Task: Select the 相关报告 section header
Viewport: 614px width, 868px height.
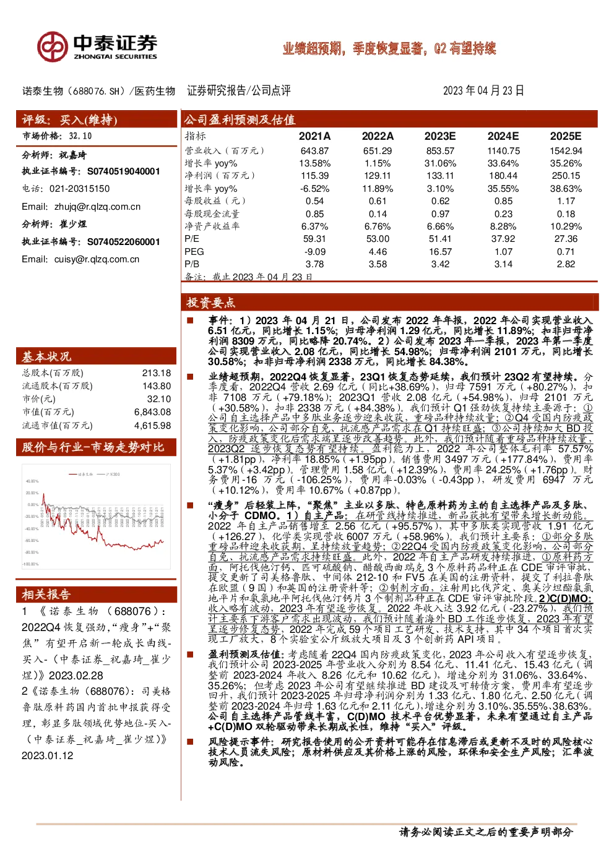Action: (x=97, y=594)
